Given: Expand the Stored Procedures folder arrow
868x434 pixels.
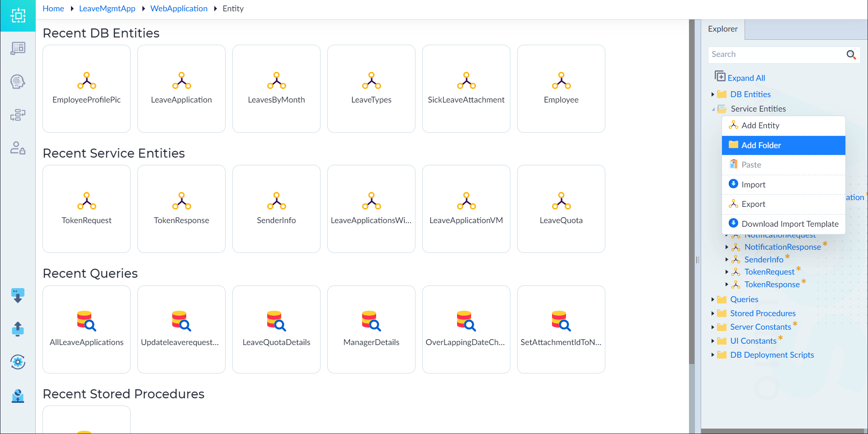Looking at the screenshot, I should coord(712,313).
